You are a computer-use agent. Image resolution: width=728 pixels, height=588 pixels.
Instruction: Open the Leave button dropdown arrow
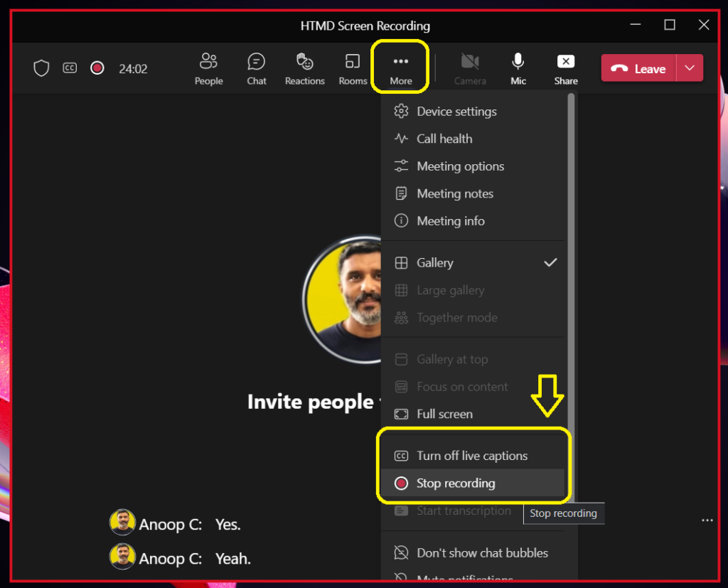(x=689, y=68)
